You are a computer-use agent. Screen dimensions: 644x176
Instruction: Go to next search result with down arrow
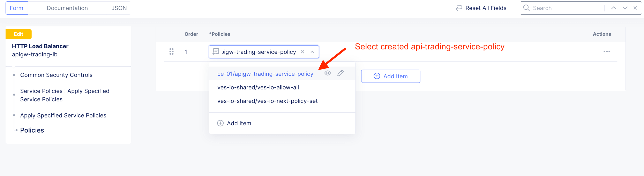[x=625, y=8]
